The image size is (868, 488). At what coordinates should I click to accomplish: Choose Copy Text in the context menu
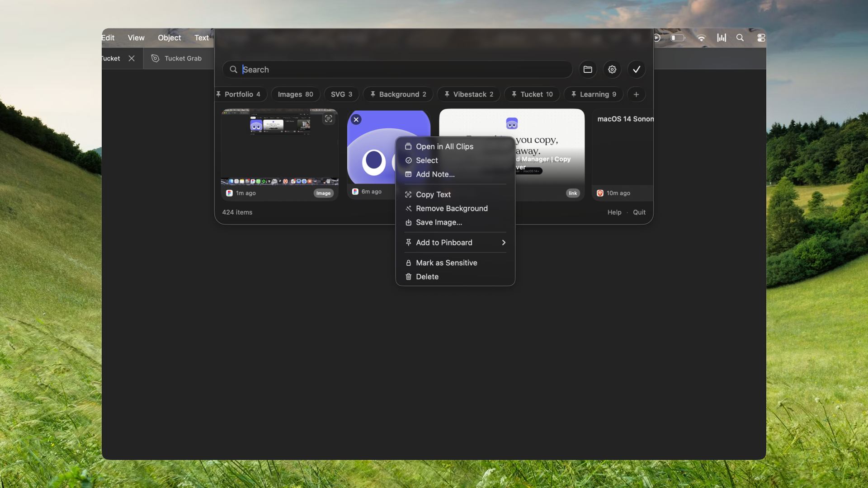[x=455, y=195]
